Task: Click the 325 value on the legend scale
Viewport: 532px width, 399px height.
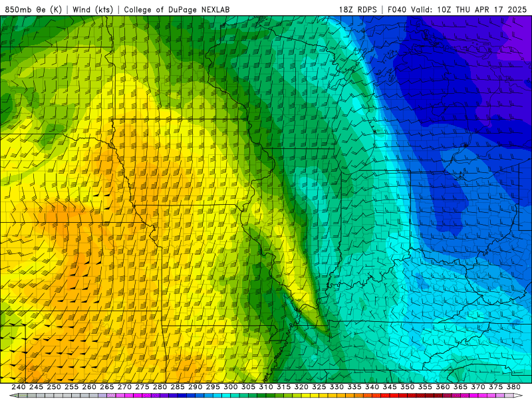Action: 319,387
